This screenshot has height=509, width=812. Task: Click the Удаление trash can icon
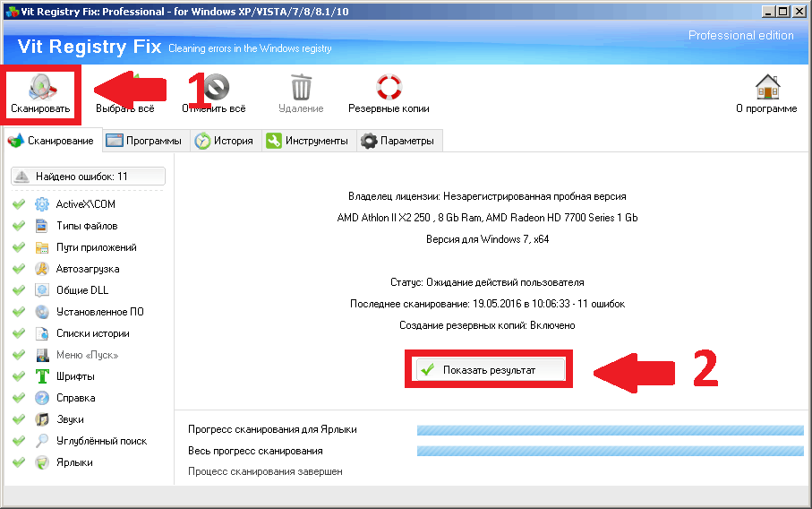[x=301, y=87]
